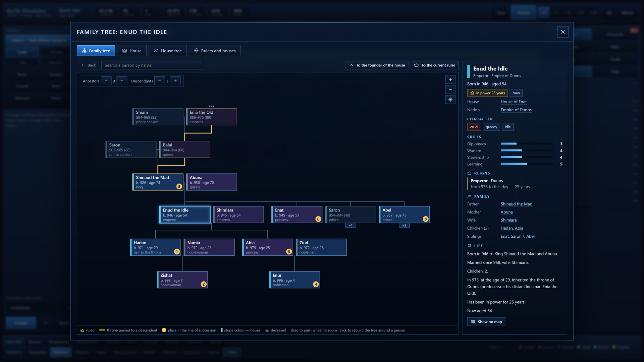Screen dimensions: 644x362
Task: Increase the Ancestors generation count
Action: (122, 81)
